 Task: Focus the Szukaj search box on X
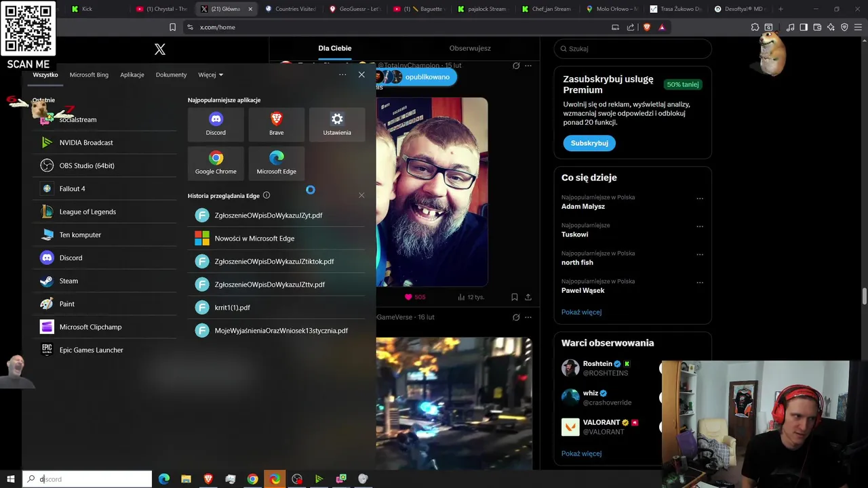pyautogui.click(x=633, y=49)
